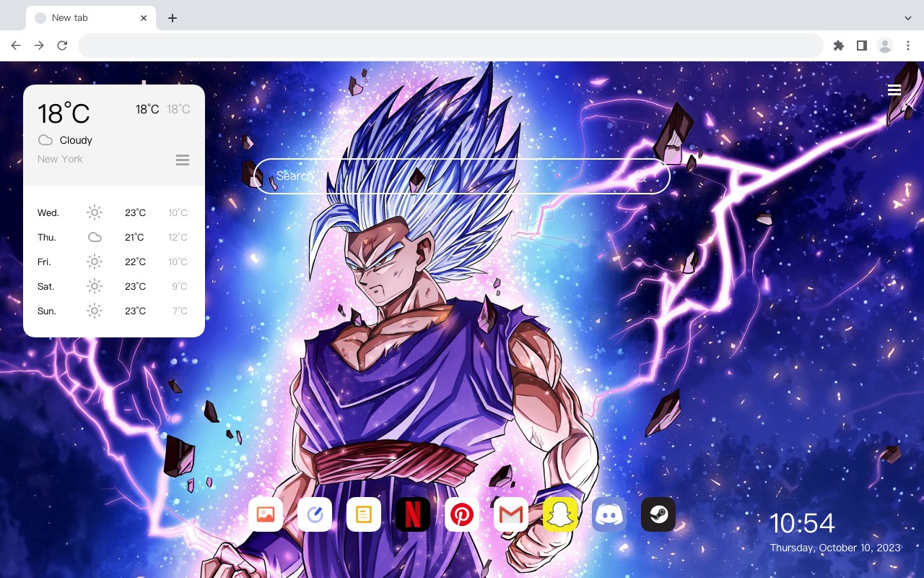The image size is (924, 578).
Task: Click the Thursday, October 10, 2023 date
Action: (835, 548)
